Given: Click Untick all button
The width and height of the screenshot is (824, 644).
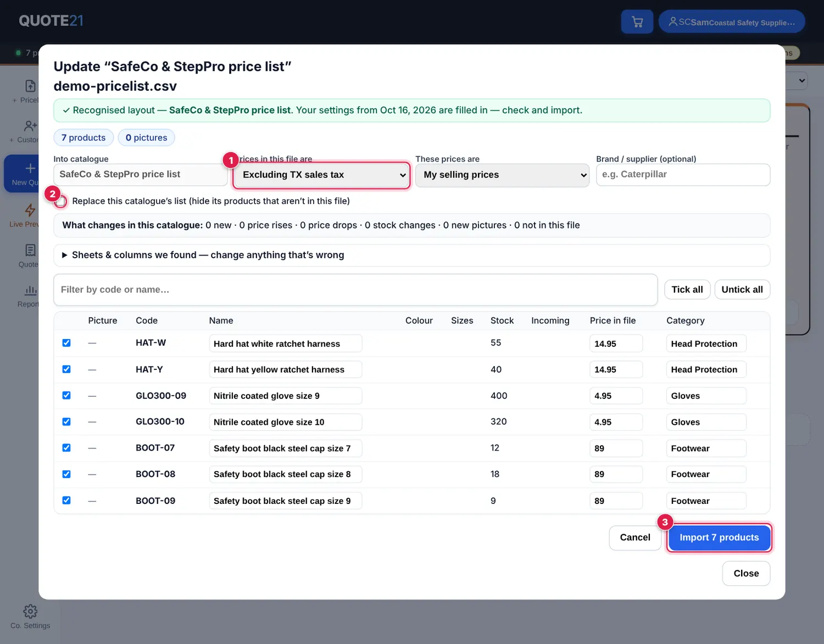Looking at the screenshot, I should (x=742, y=290).
